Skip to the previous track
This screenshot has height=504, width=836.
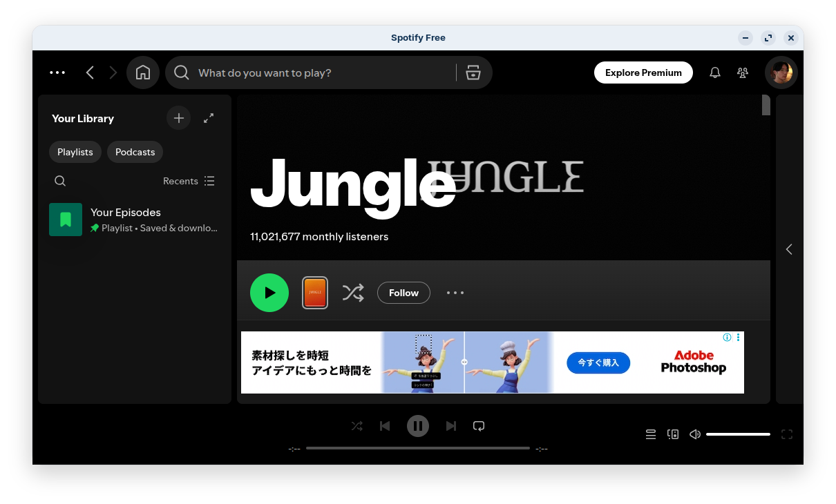(x=385, y=426)
